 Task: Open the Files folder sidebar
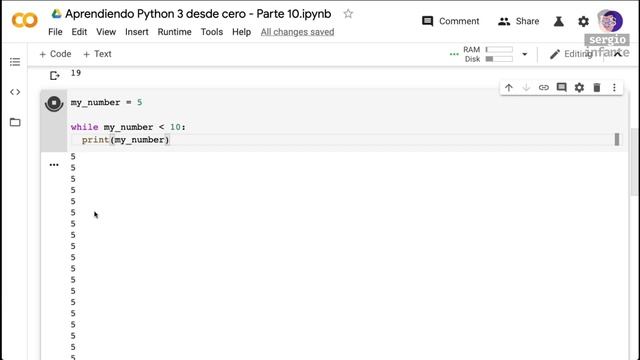coord(15,122)
